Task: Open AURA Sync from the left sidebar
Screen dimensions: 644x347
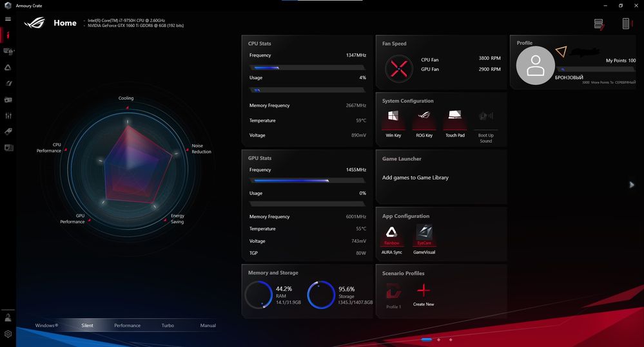Action: tap(8, 67)
